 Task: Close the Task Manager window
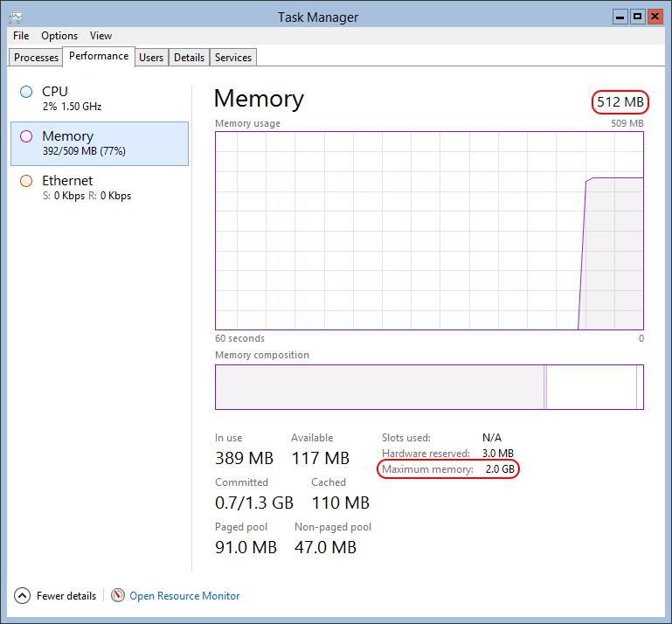[655, 17]
